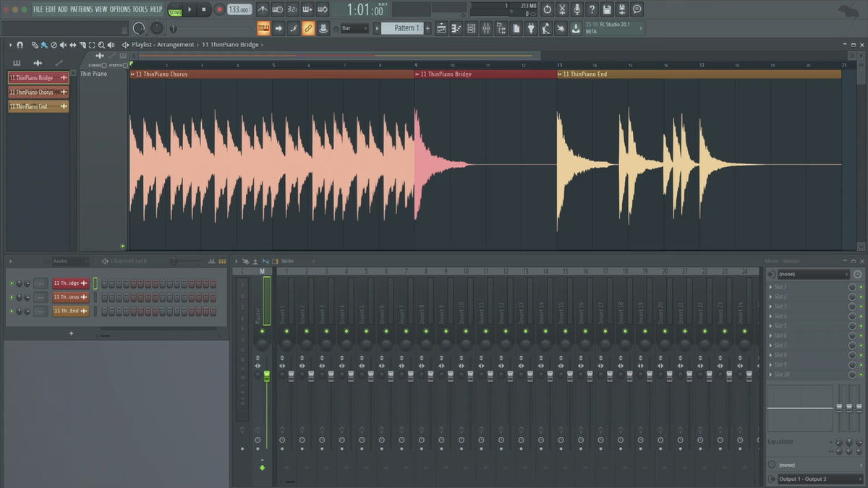Image resolution: width=868 pixels, height=488 pixels.
Task: Click the Undo history icon
Action: coord(547,9)
